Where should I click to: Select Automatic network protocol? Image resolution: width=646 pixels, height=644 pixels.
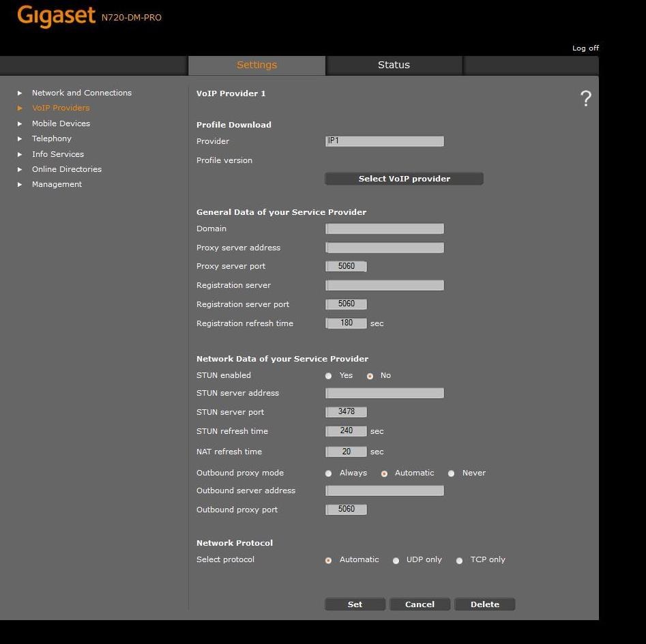click(328, 560)
